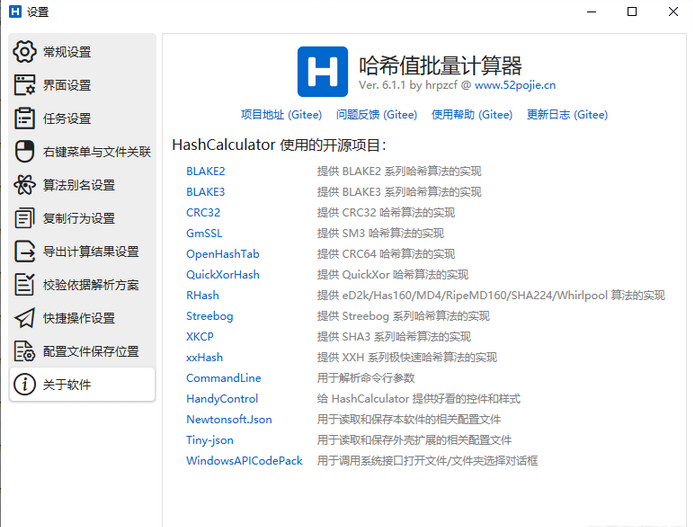Click the paper plane icon for 快捷操作设置

click(x=24, y=318)
